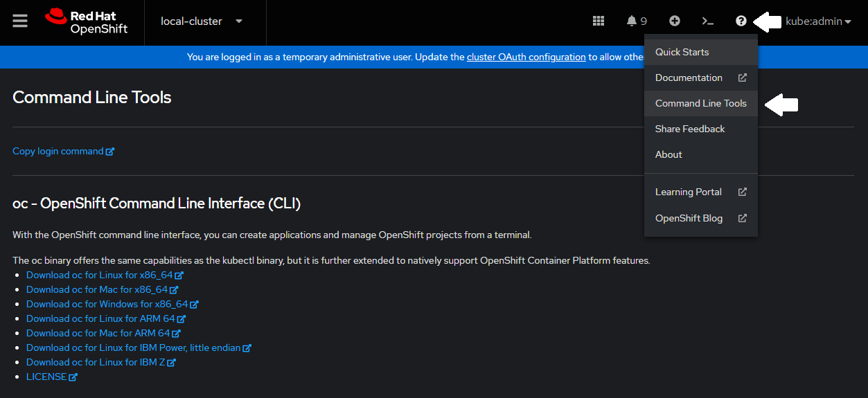Open the notifications bell showing 9
868x398 pixels.
[x=637, y=21]
